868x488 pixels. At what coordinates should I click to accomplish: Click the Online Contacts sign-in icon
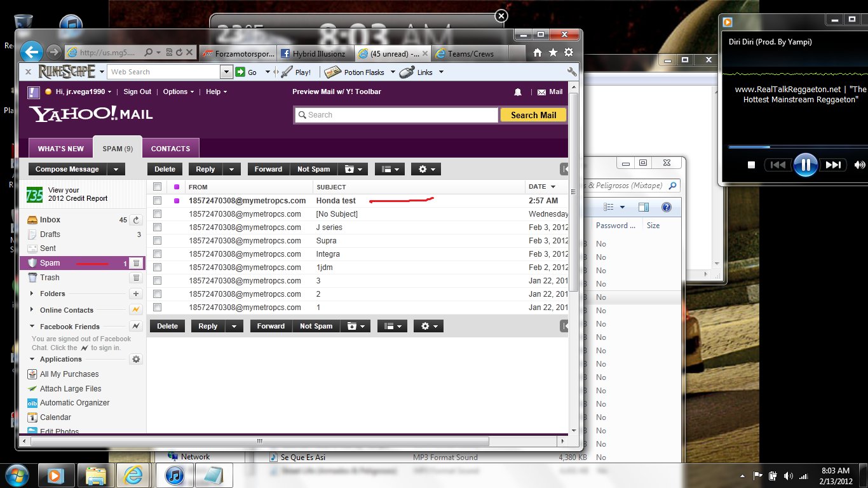[x=136, y=310]
